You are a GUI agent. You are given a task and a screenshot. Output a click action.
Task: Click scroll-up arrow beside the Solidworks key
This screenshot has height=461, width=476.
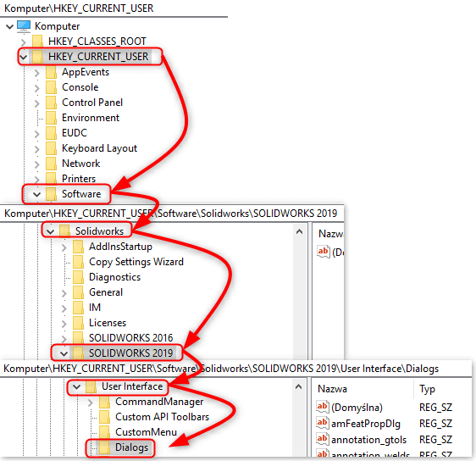pyautogui.click(x=299, y=231)
